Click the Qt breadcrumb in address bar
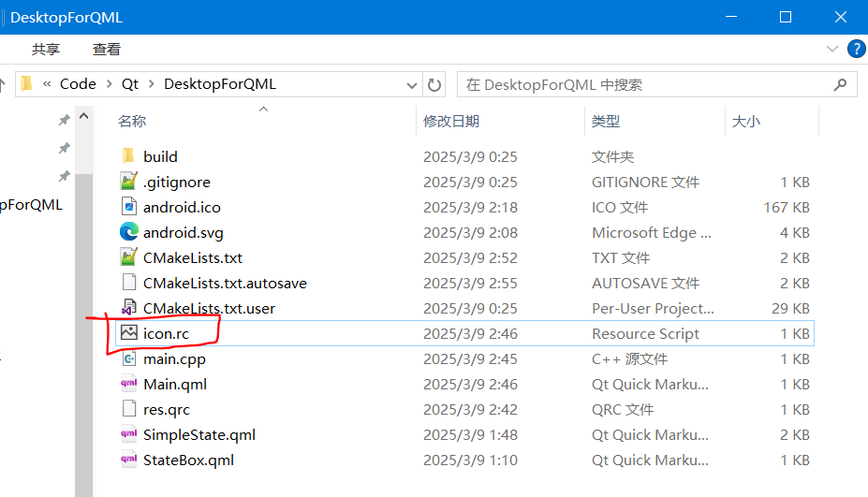Screen dimensions: 868x497 [130, 84]
